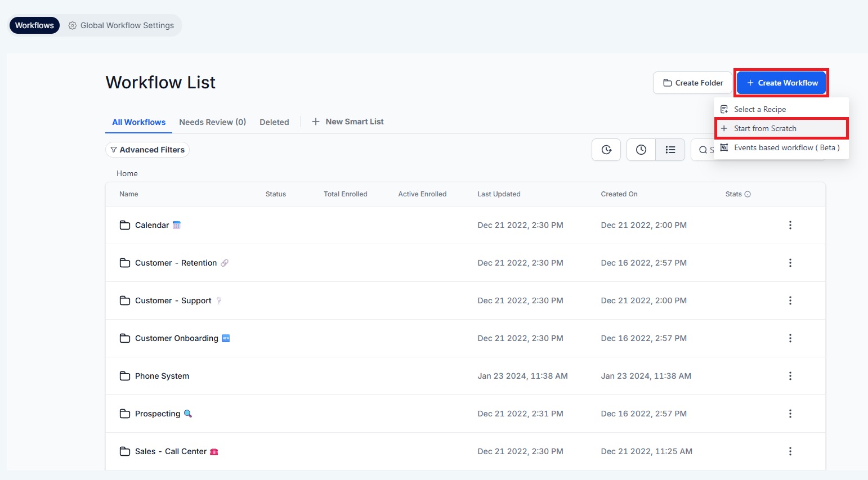Open more options for Prospecting row

[x=790, y=414]
